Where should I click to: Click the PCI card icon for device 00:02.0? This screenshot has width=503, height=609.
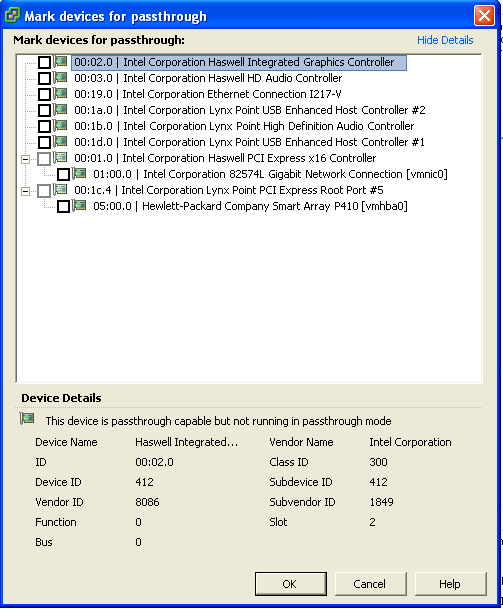click(61, 61)
